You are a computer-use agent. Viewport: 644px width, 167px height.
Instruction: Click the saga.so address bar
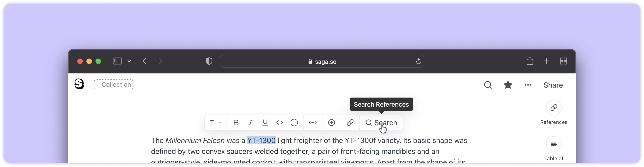point(322,62)
